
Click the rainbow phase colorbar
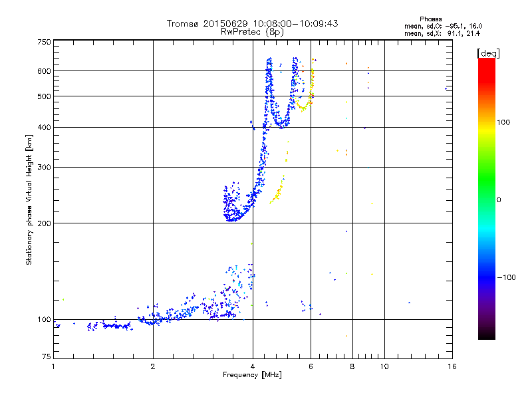(487, 198)
